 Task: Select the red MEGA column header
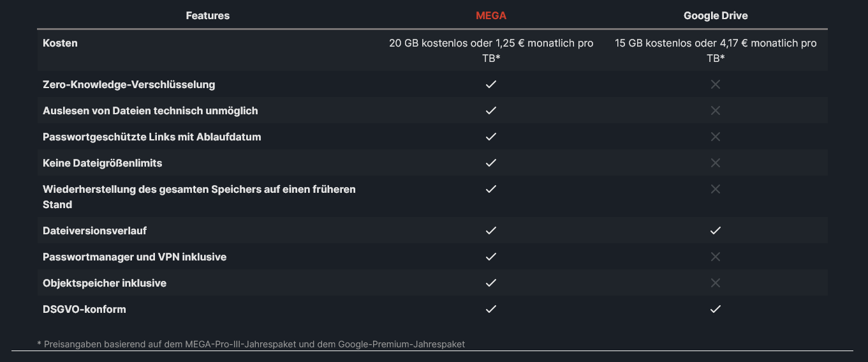tap(491, 15)
